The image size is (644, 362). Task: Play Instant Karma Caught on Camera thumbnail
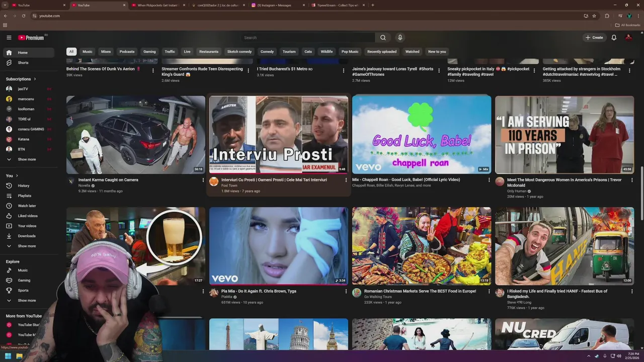[136, 135]
